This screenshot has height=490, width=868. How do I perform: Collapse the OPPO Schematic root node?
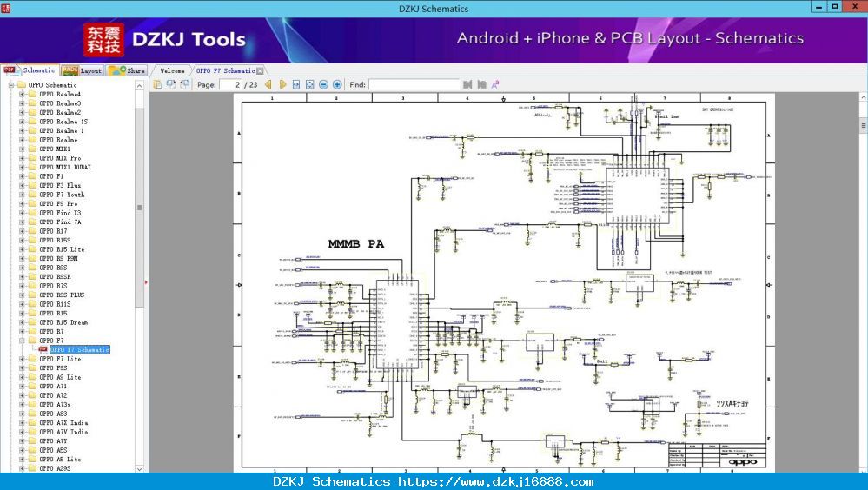pyautogui.click(x=11, y=85)
